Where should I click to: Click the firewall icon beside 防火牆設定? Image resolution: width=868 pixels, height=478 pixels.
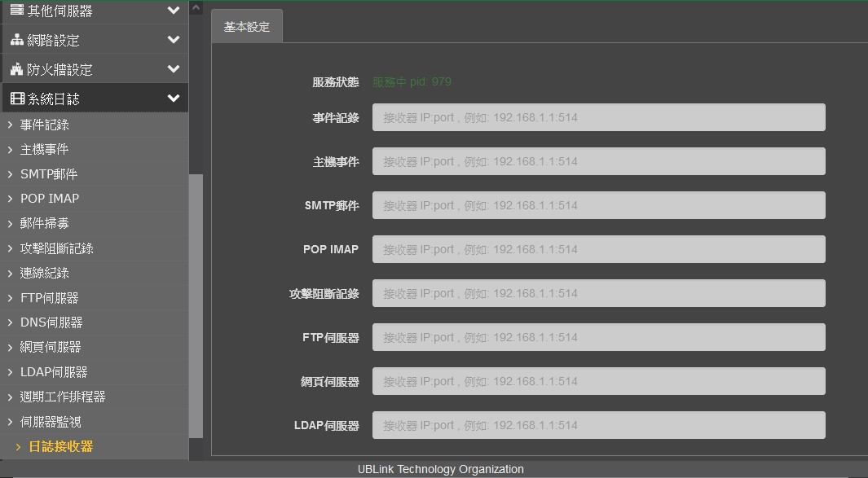coord(16,69)
